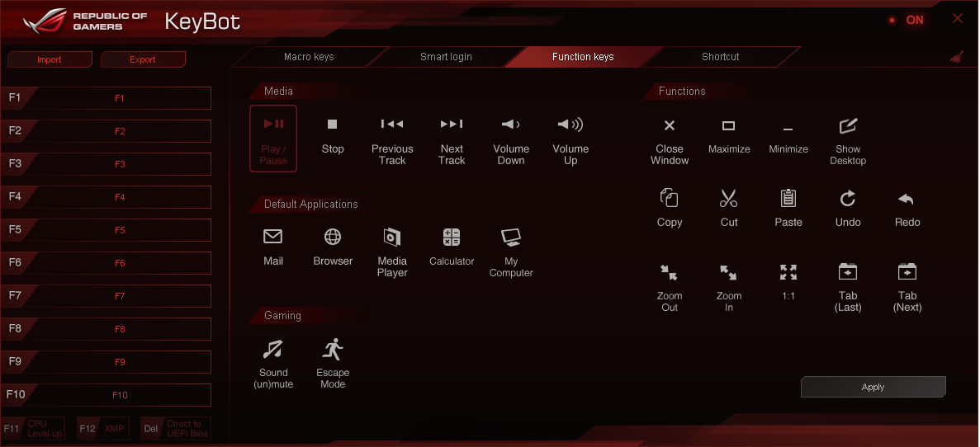
Task: Toggle the KeyBot ON switch
Action: click(907, 20)
